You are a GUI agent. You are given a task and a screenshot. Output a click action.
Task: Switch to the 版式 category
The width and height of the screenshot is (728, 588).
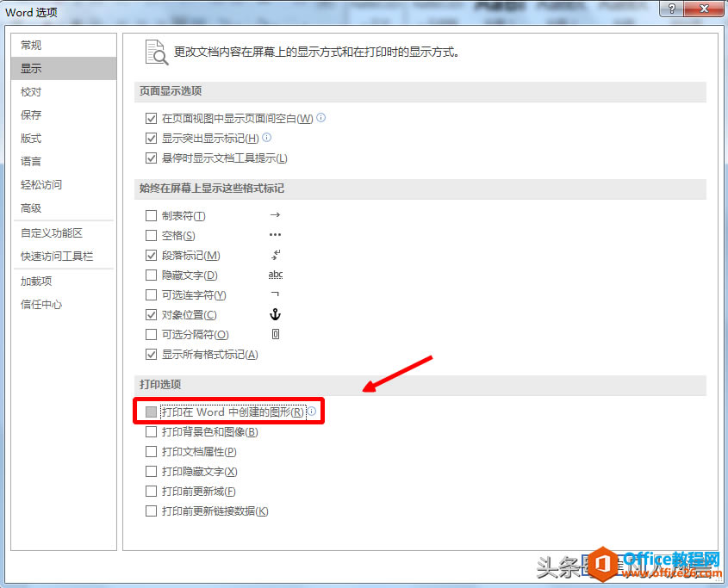pos(64,138)
